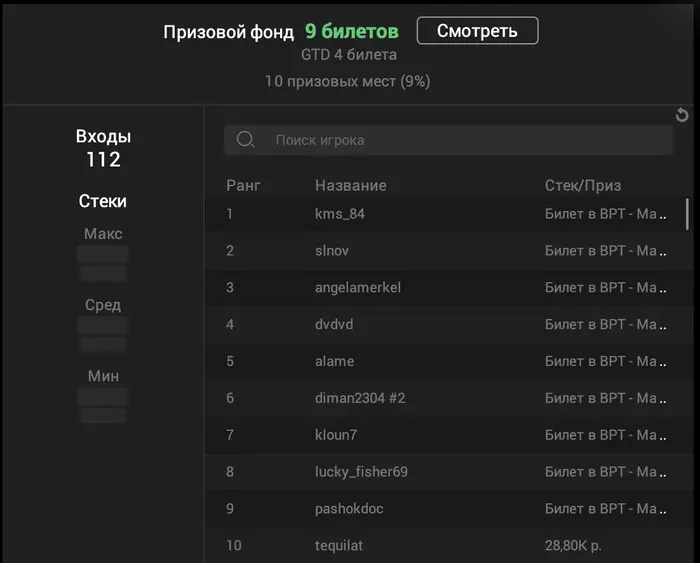Screen dimensions: 700x563
Task: Click the Входы 112 entries counter
Action: pyautogui.click(x=103, y=148)
